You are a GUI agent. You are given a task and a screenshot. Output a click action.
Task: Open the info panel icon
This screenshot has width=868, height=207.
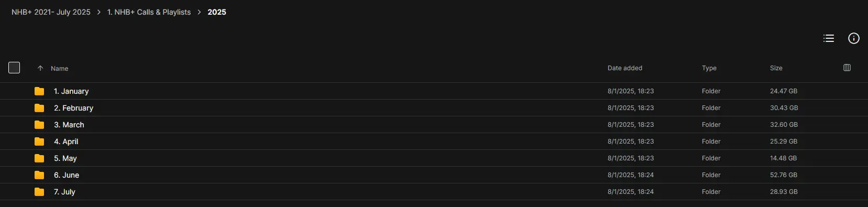(x=854, y=38)
